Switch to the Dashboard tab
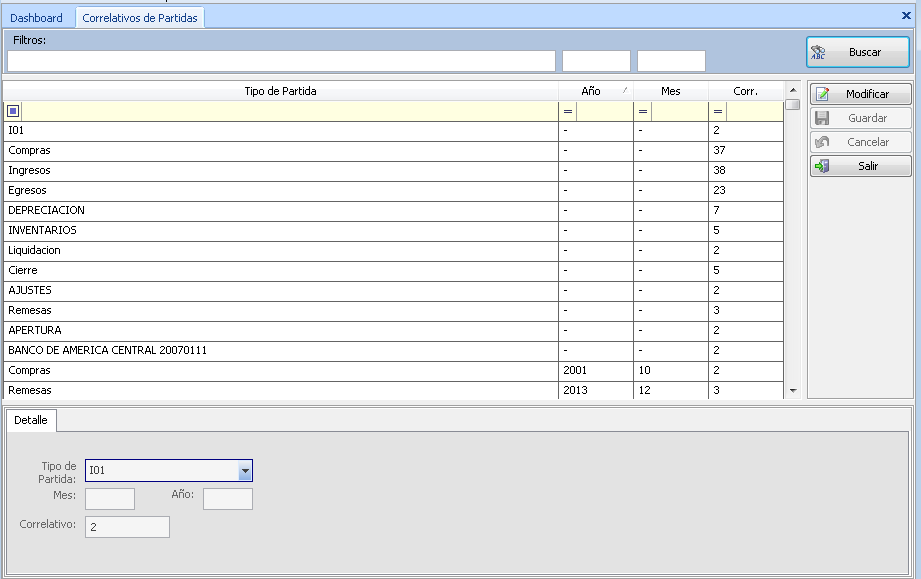The height and width of the screenshot is (579, 921). click(37, 17)
